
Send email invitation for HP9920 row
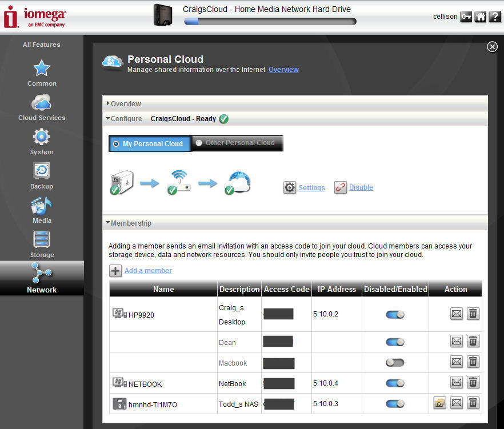(457, 314)
